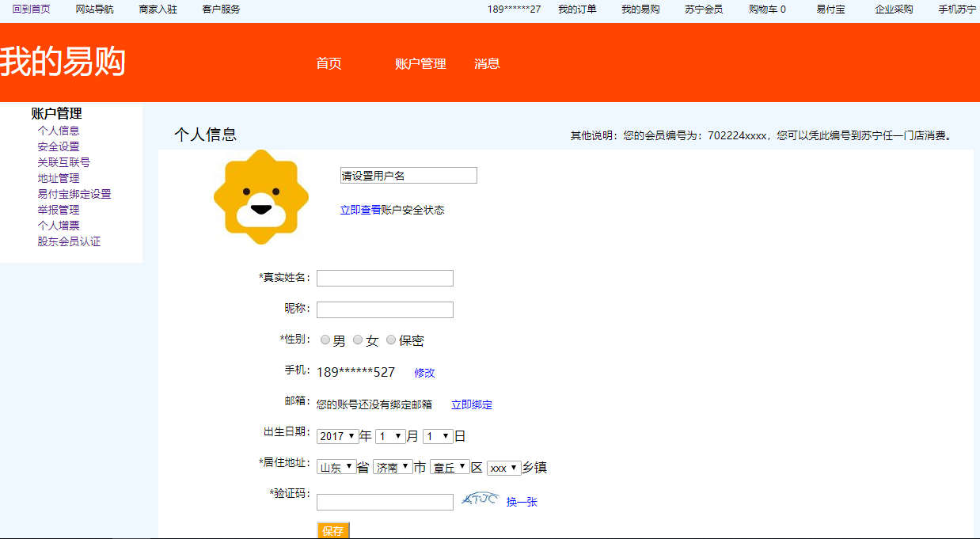Open 安全设置 in sidebar

(x=59, y=146)
